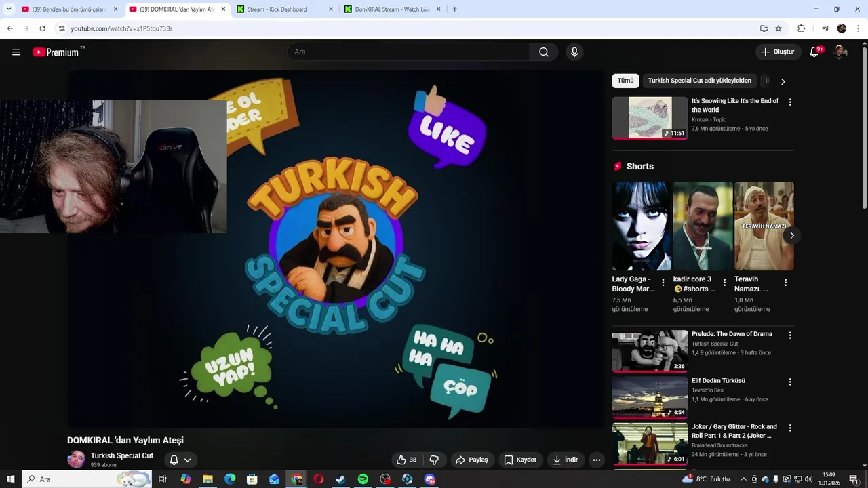Image resolution: width=868 pixels, height=488 pixels.
Task: Open Chrome three-dot menu
Action: 858,28
